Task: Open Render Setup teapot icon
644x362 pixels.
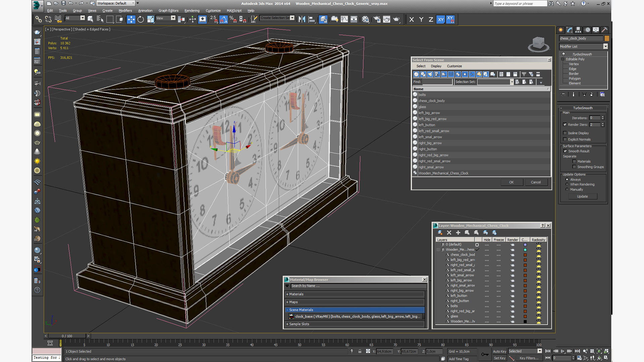Action: [x=377, y=19]
